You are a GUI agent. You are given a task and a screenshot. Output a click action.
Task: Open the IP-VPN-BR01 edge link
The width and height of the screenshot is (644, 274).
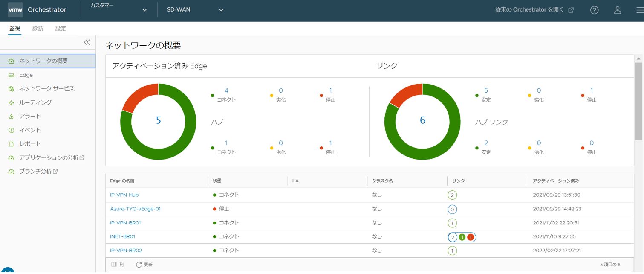coord(125,223)
